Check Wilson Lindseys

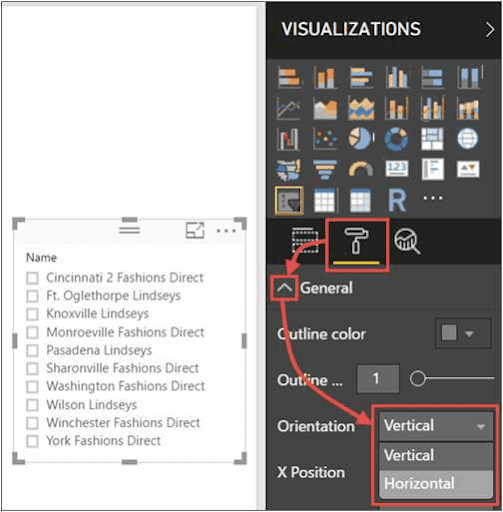point(32,405)
